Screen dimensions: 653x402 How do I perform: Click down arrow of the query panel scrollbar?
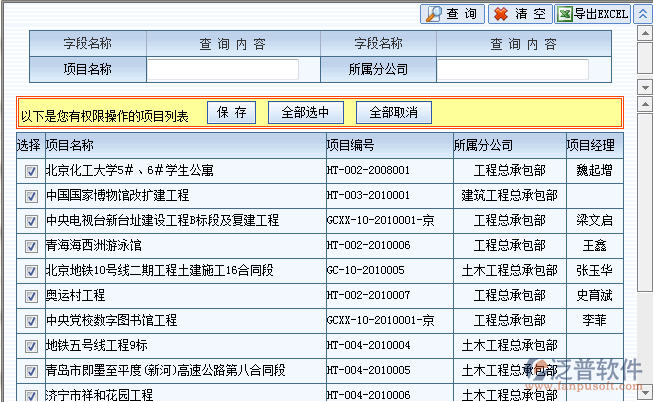[x=644, y=88]
